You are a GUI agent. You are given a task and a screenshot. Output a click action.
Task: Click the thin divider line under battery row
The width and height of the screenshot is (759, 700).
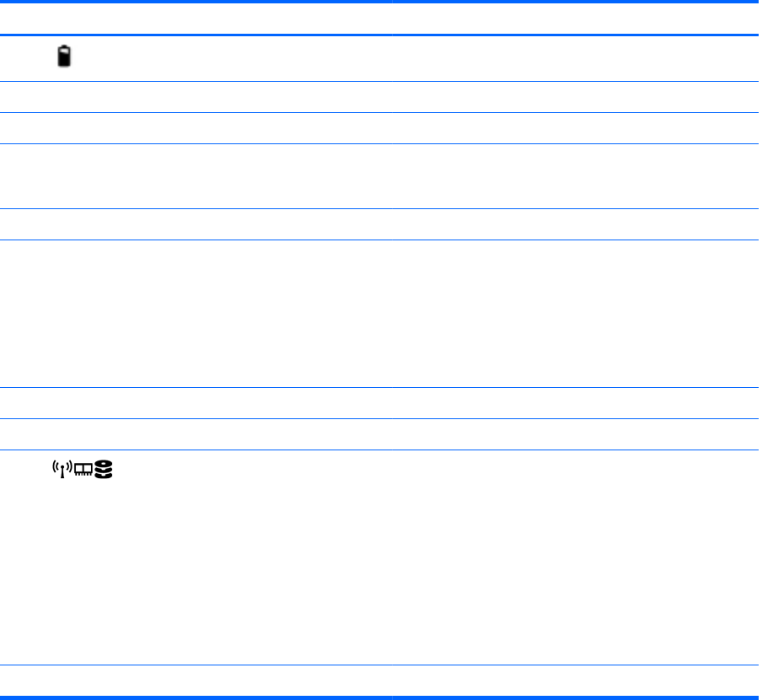(379, 81)
